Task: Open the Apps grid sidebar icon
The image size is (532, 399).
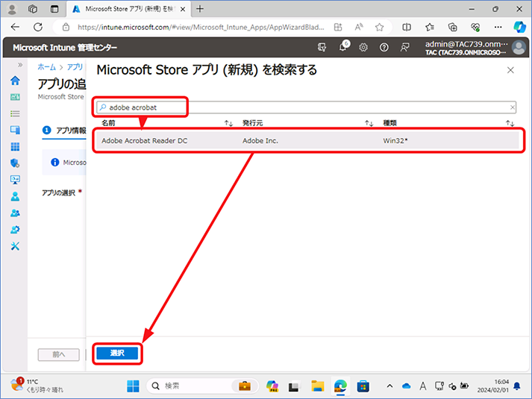Action: (x=15, y=146)
